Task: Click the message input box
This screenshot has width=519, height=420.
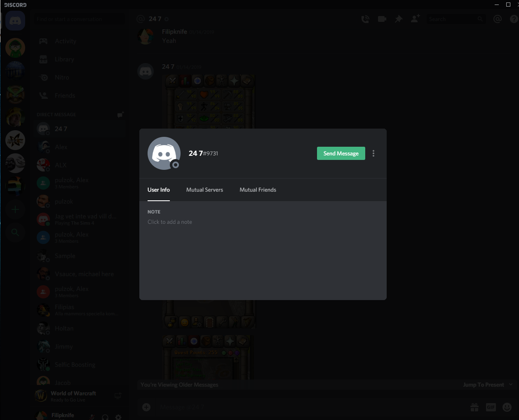Action: coord(311,407)
